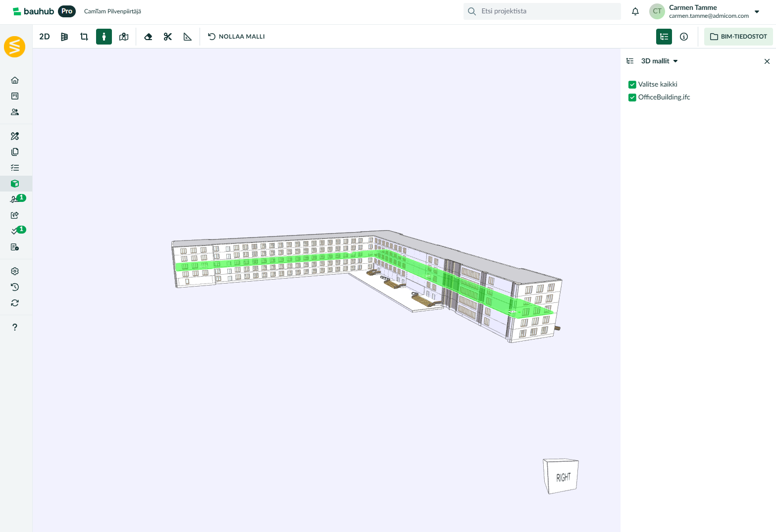Open the help question mark icon
Viewport: 776px width, 532px height.
point(15,327)
